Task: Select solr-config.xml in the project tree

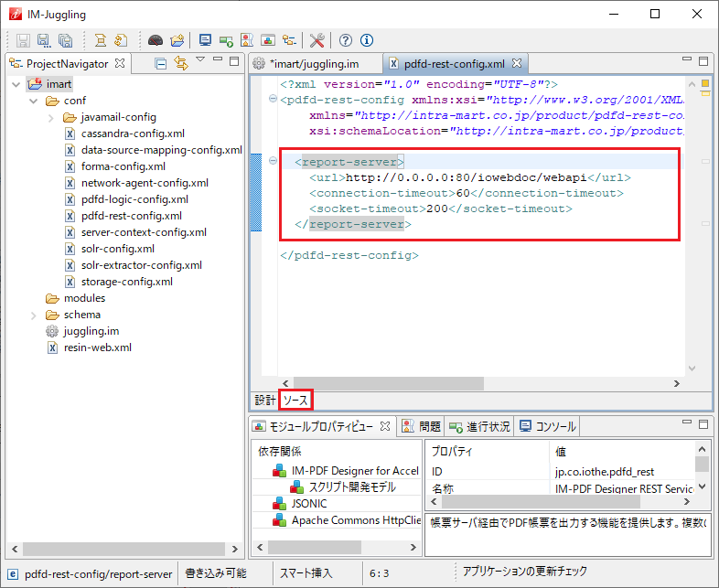Action: click(x=117, y=249)
